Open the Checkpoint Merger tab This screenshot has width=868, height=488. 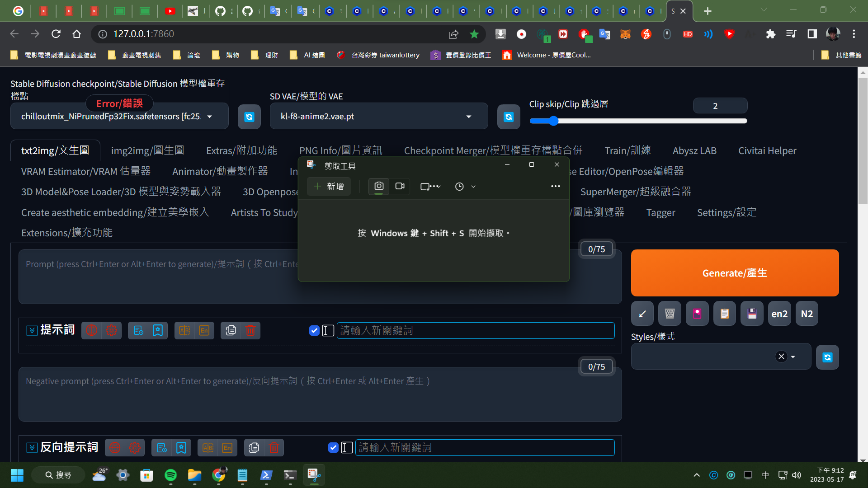click(x=492, y=150)
